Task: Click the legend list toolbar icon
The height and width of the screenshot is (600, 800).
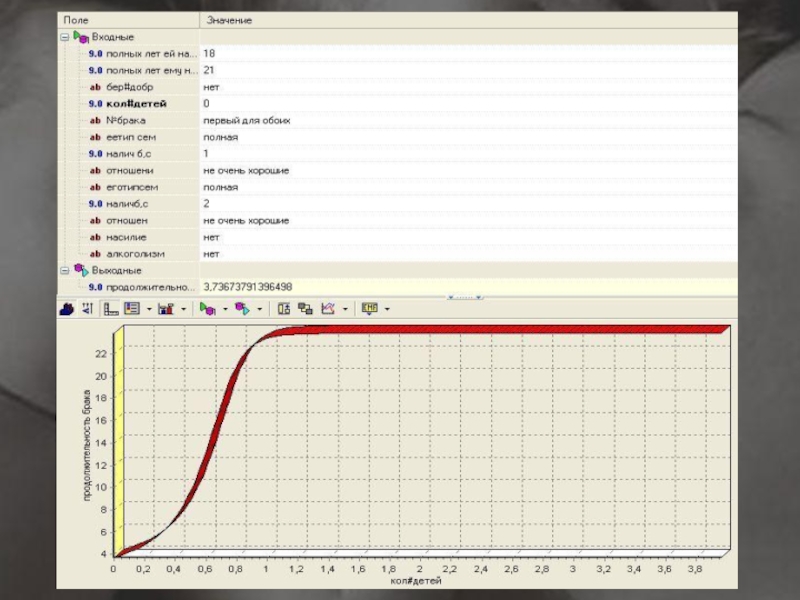Action: [x=132, y=309]
